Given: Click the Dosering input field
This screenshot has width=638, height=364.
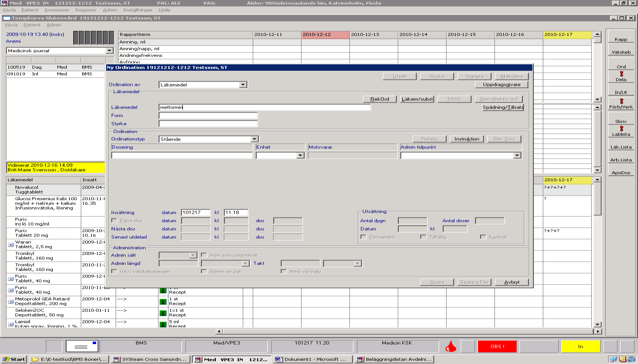Looking at the screenshot, I should click(182, 155).
